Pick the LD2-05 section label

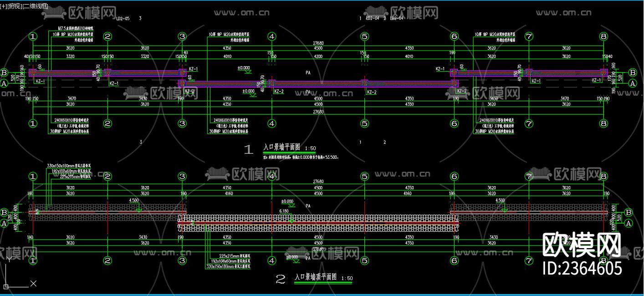(123, 19)
